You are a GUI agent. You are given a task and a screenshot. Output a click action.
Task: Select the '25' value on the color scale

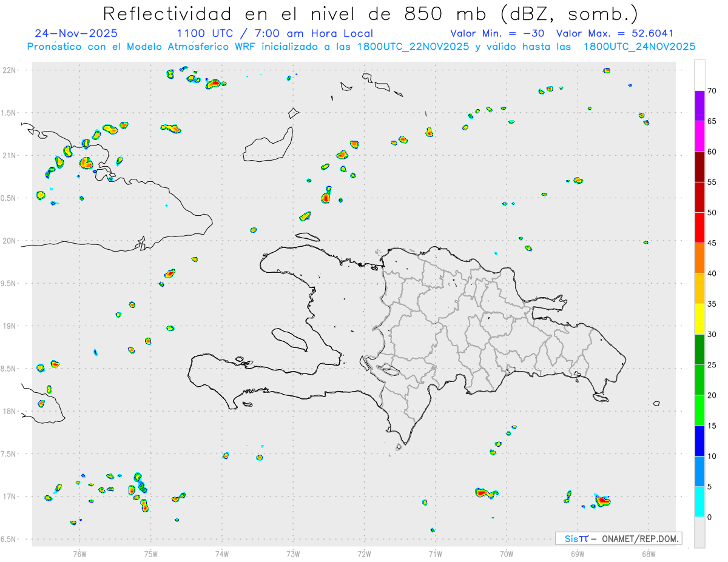(x=712, y=365)
